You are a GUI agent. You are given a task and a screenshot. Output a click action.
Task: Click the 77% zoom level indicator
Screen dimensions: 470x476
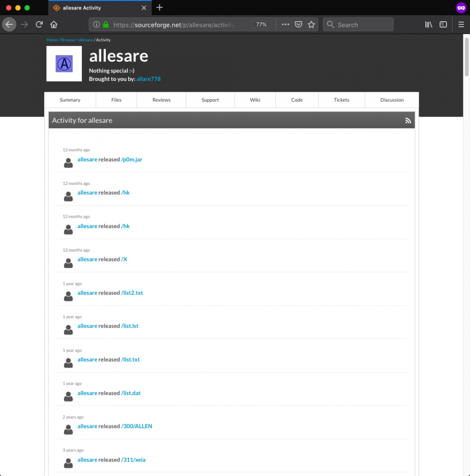[x=261, y=24]
